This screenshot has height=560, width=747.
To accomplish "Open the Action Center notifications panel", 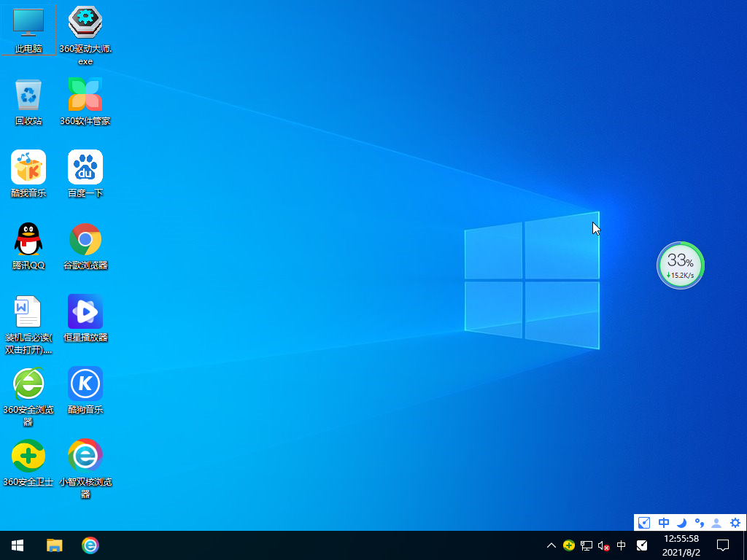I will 722,545.
